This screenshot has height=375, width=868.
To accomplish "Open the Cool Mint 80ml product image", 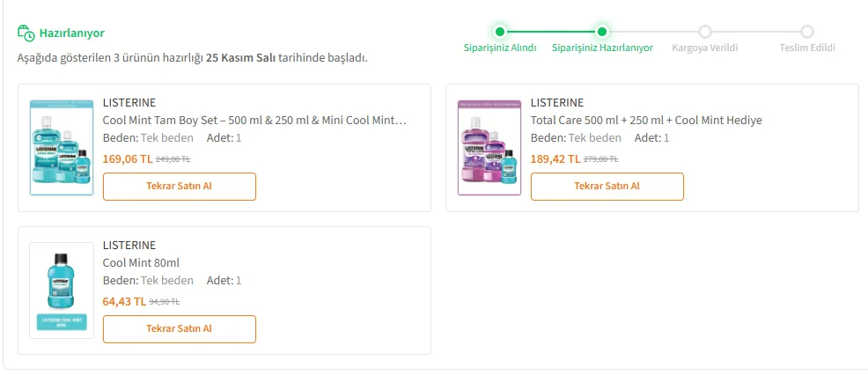I will 61,290.
